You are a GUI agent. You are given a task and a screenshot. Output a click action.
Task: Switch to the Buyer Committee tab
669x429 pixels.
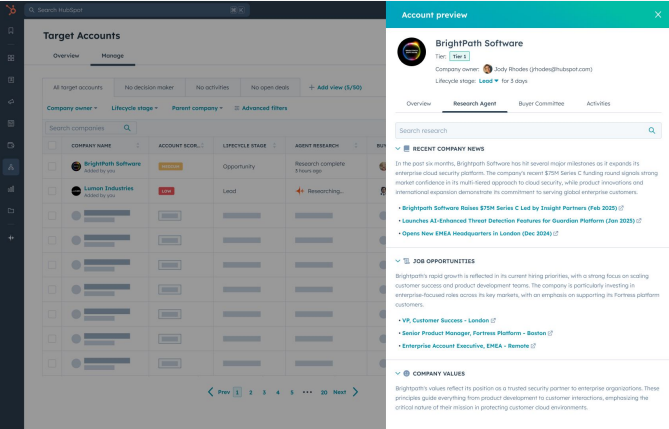point(540,103)
